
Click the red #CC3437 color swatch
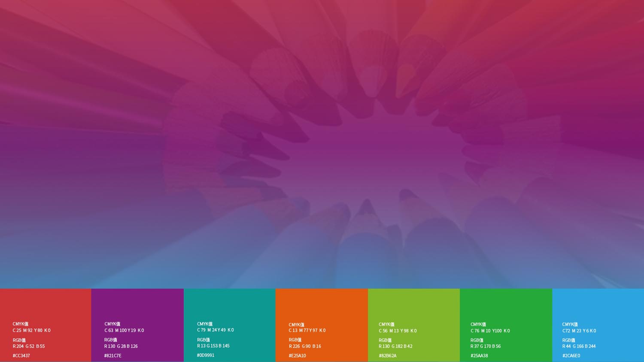46,305
